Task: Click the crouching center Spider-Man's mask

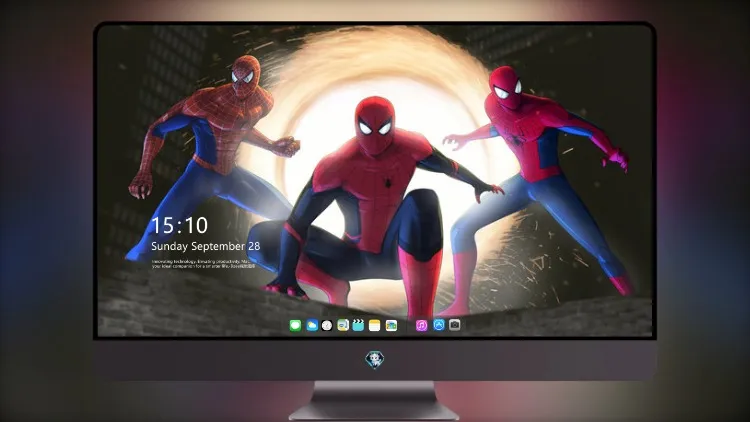Action: point(375,125)
